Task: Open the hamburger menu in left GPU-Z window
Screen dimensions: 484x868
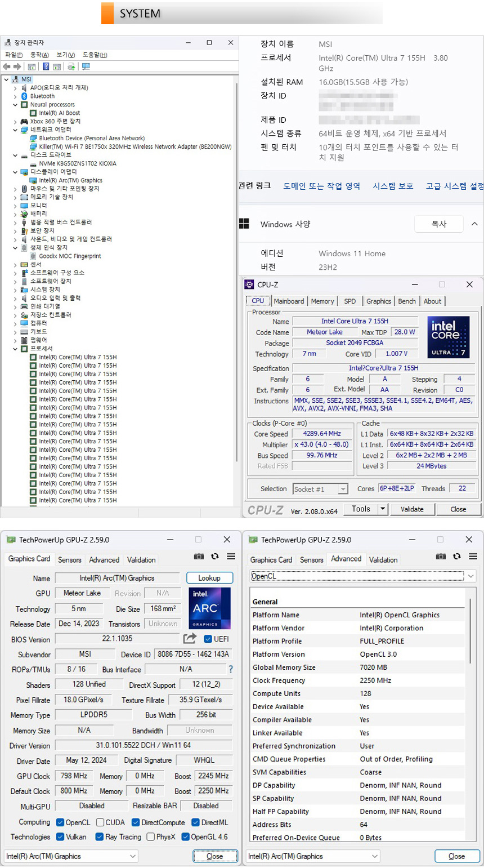Action: click(231, 557)
